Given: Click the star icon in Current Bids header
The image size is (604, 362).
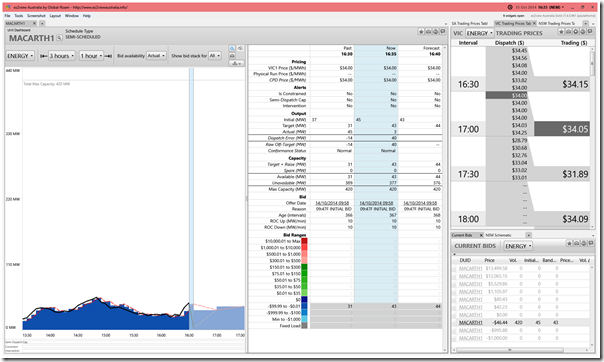Looking at the screenshot, I should point(569,243).
